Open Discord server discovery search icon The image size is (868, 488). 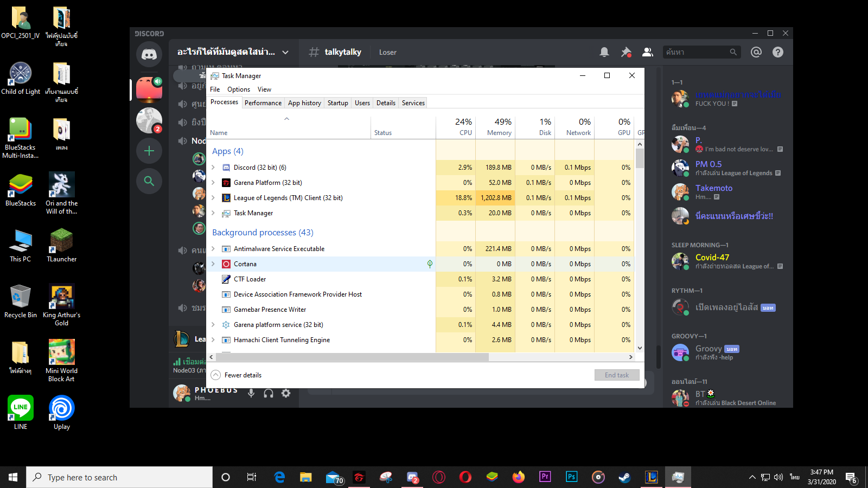point(149,181)
